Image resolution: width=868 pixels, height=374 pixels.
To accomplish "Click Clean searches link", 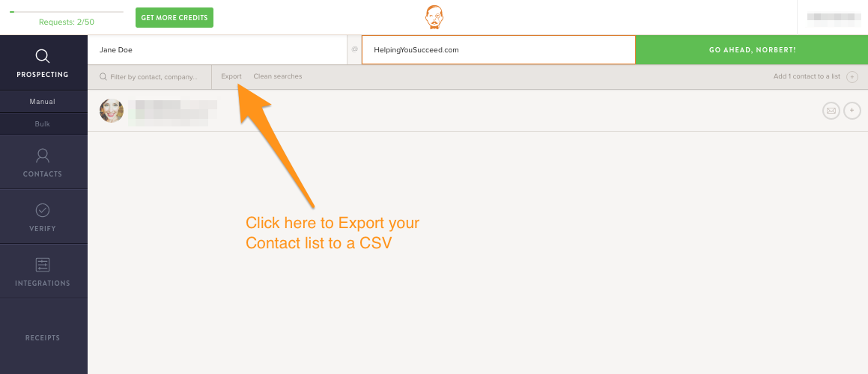I will (278, 76).
